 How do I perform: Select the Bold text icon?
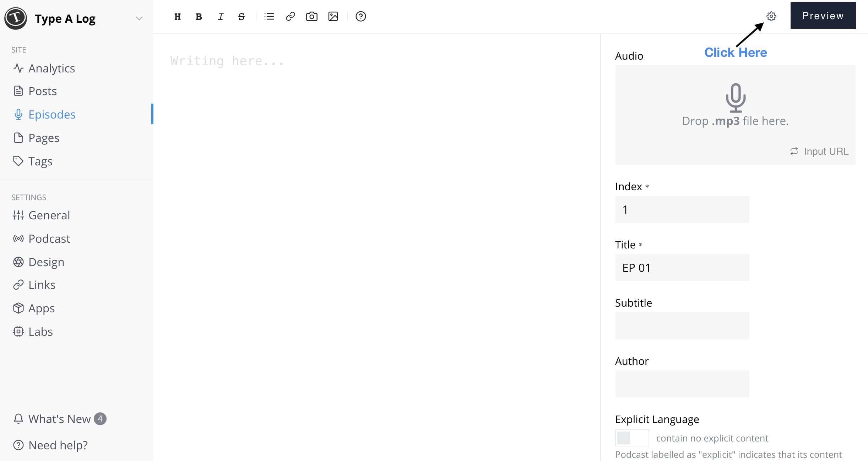point(199,16)
